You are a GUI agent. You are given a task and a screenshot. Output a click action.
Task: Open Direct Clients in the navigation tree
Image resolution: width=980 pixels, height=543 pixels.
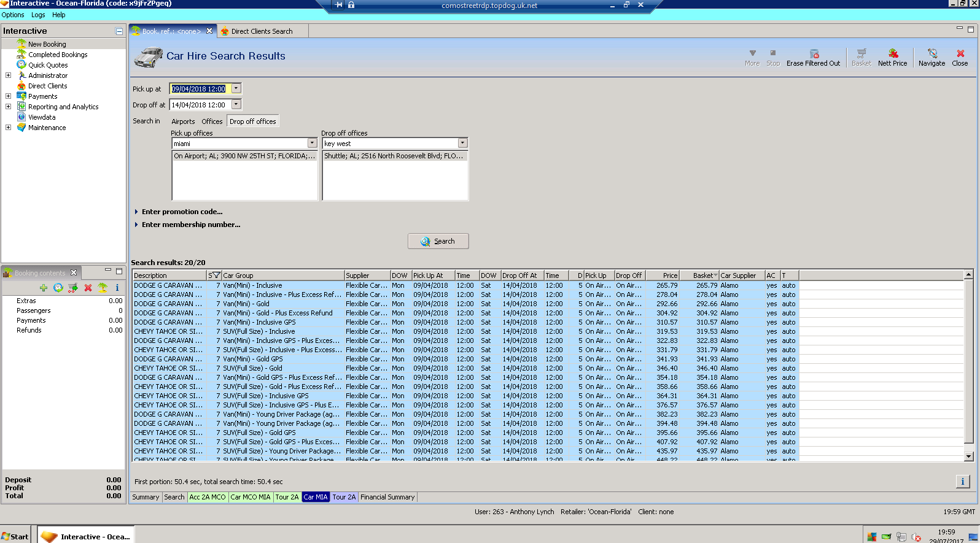47,86
